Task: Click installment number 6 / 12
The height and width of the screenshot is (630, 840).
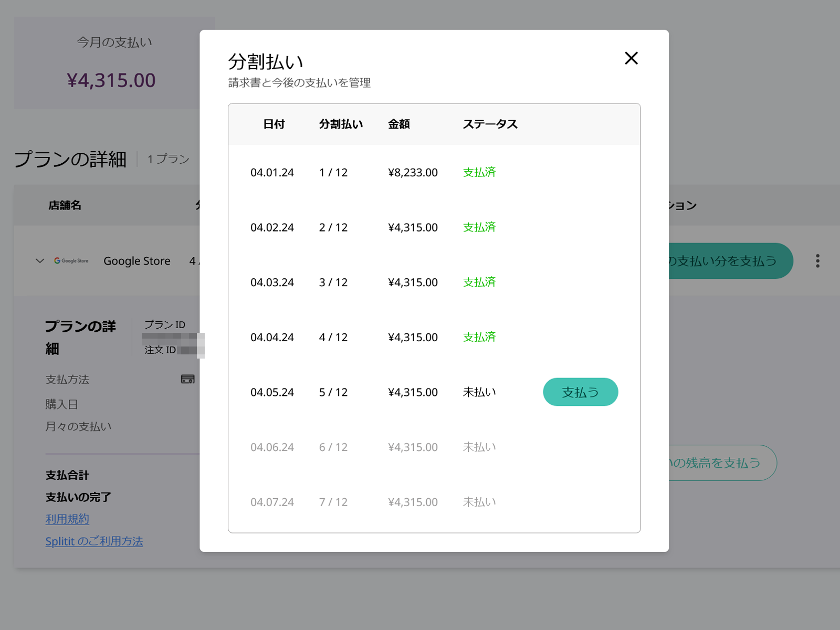Action: pyautogui.click(x=333, y=447)
